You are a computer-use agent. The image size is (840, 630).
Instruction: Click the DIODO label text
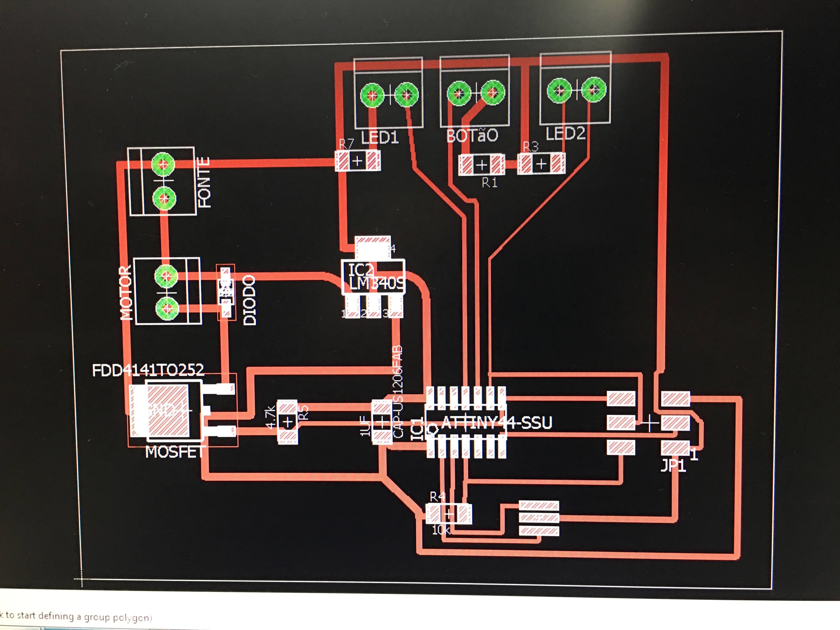pos(250,300)
